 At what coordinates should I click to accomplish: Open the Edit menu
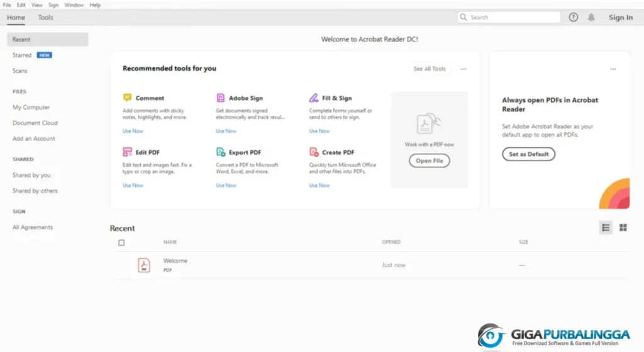click(x=21, y=5)
